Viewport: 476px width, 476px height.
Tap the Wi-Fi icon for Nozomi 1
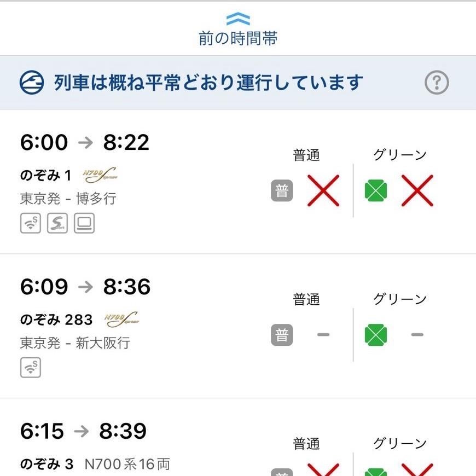coord(31,223)
